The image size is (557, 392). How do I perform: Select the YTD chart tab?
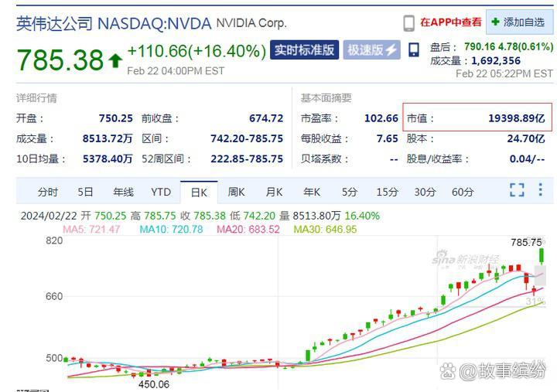(161, 192)
